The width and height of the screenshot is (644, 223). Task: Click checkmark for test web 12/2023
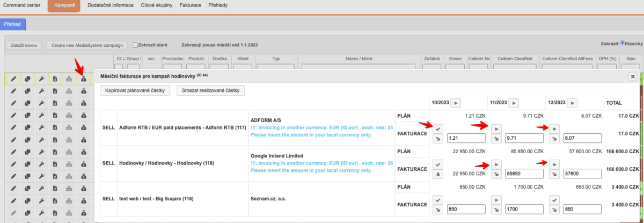(555, 199)
